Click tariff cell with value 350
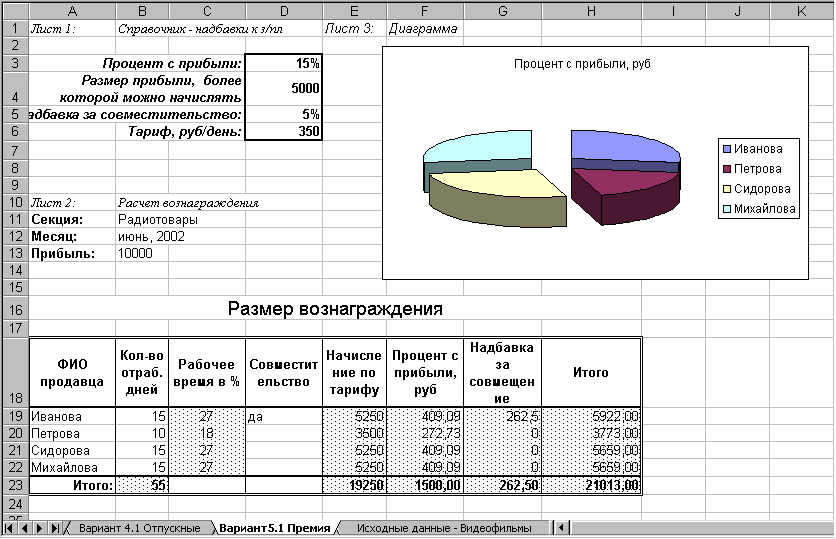The width and height of the screenshot is (836, 539). point(284,131)
